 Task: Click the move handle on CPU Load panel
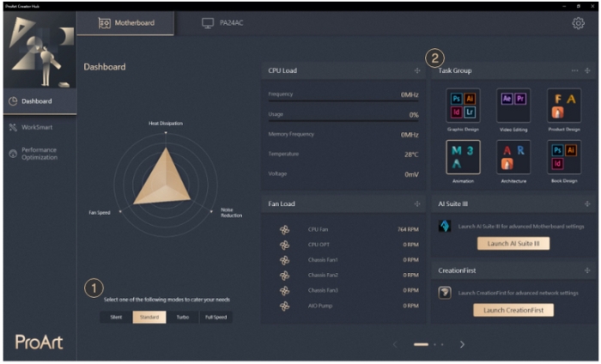click(x=417, y=70)
